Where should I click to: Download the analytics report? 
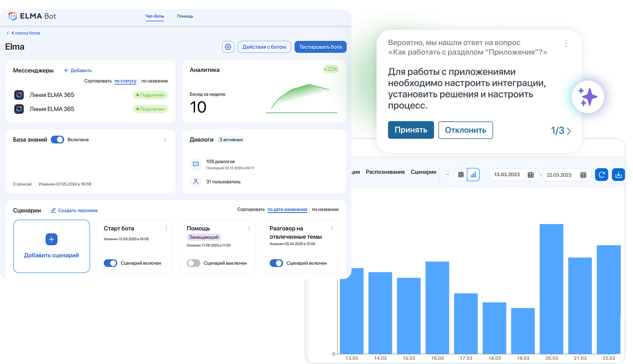[x=618, y=174]
